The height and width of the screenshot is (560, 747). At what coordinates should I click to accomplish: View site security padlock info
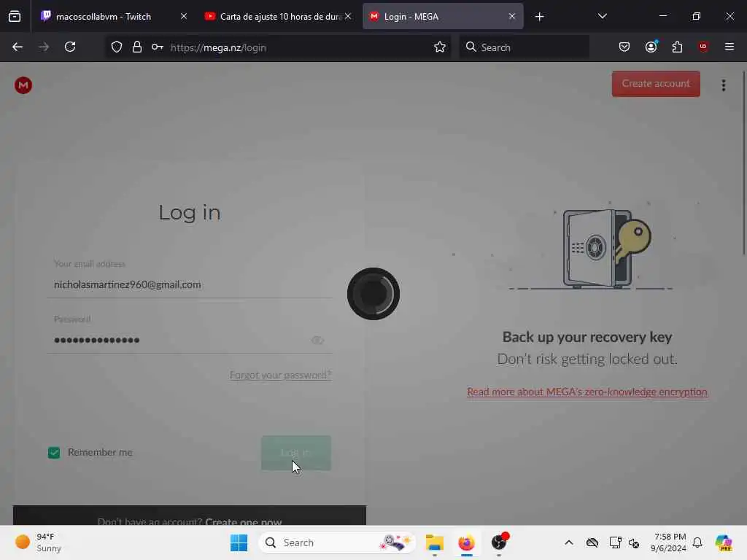[x=137, y=47]
